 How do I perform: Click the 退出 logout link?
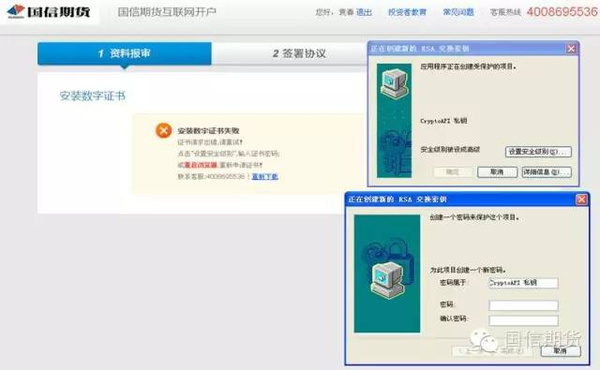point(364,12)
